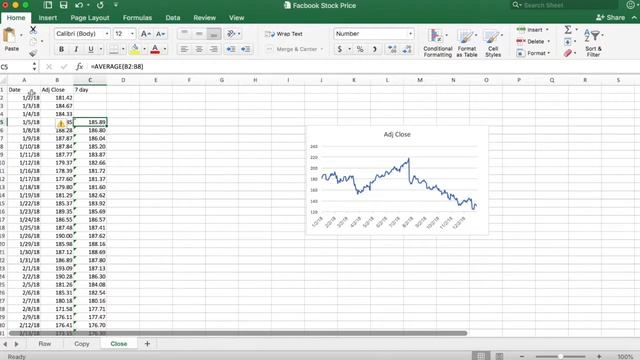
Task: Cut selection with the scissors icon
Action: pyautogui.click(x=33, y=29)
